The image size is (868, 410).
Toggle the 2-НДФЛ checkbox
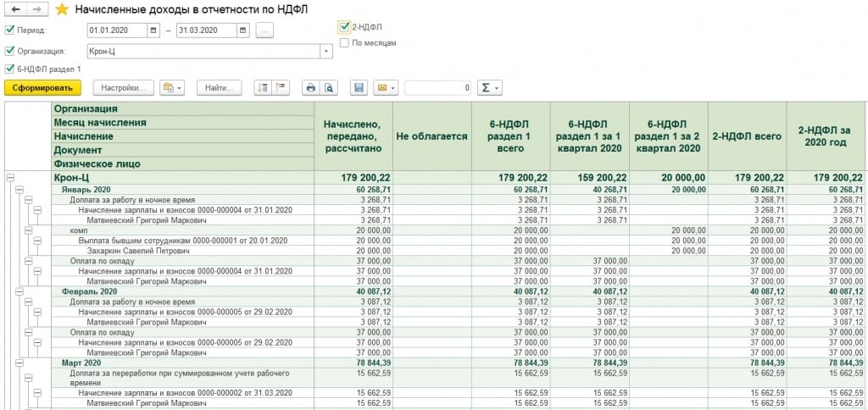[x=343, y=27]
